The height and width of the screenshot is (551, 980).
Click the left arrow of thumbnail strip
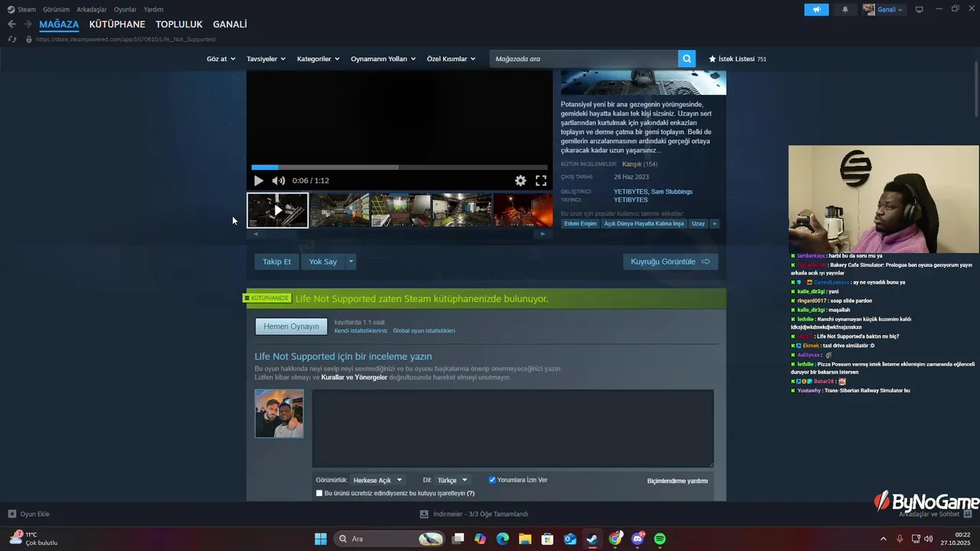[x=256, y=233]
